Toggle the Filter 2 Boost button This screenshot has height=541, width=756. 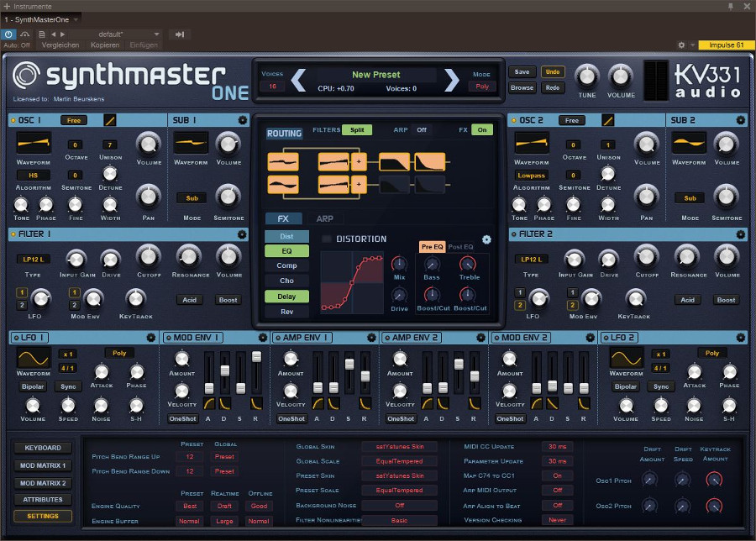pos(726,300)
